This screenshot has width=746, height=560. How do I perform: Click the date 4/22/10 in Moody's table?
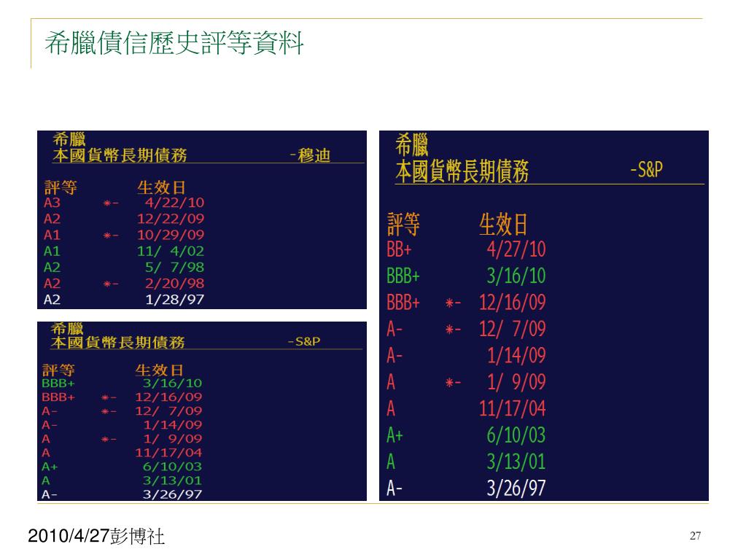tap(174, 203)
